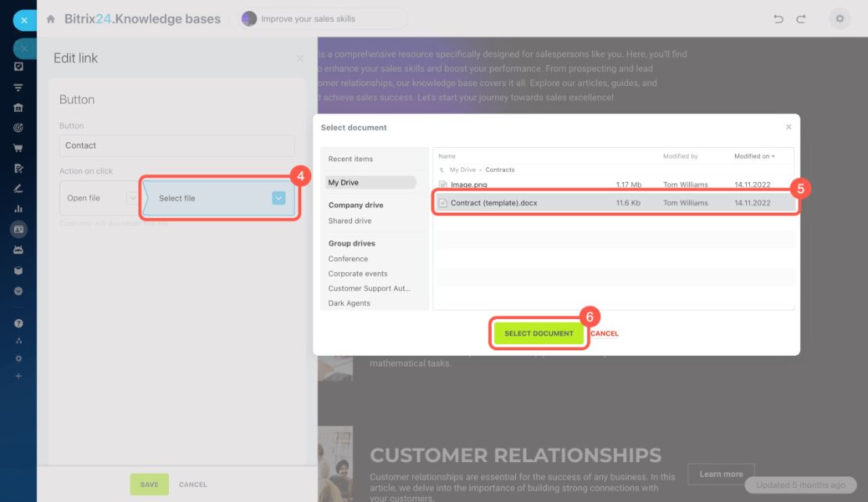
Task: Open the Dark Agents group drive
Action: [x=349, y=303]
